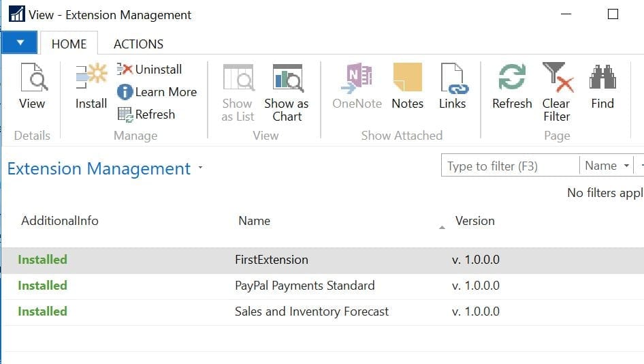
Task: Click Refresh in the Manage group
Action: point(146,115)
